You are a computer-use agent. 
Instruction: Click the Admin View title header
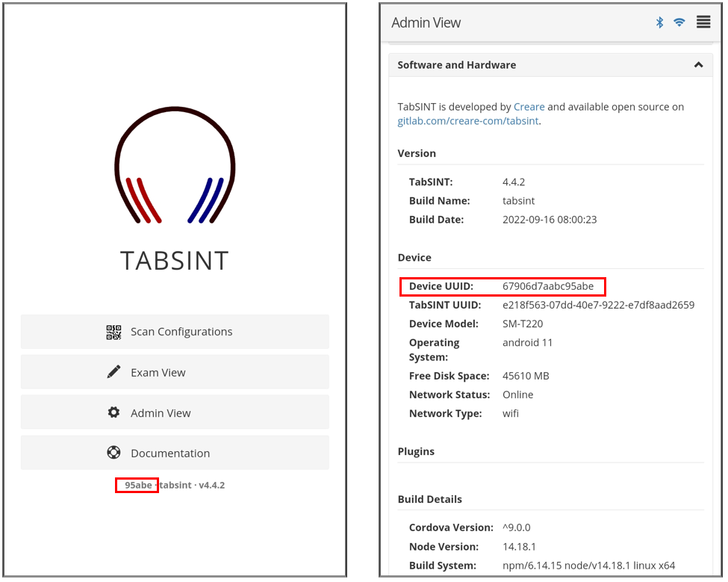point(426,22)
